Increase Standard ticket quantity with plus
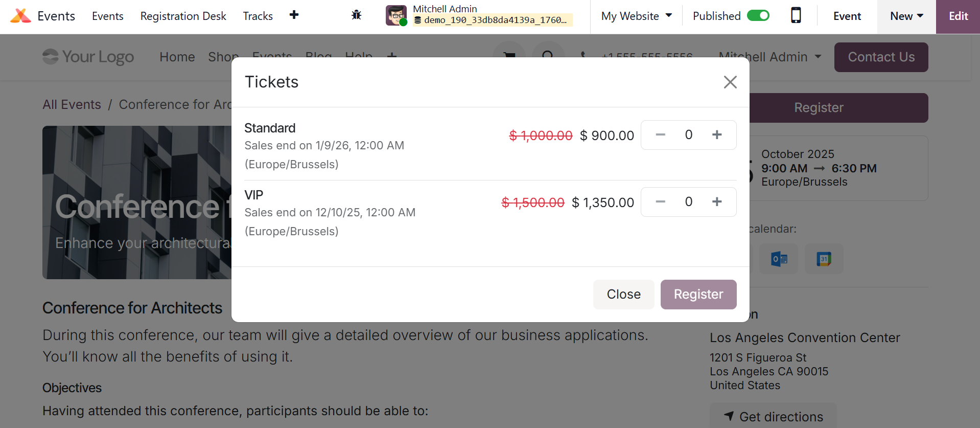This screenshot has height=428, width=980. [x=717, y=135]
